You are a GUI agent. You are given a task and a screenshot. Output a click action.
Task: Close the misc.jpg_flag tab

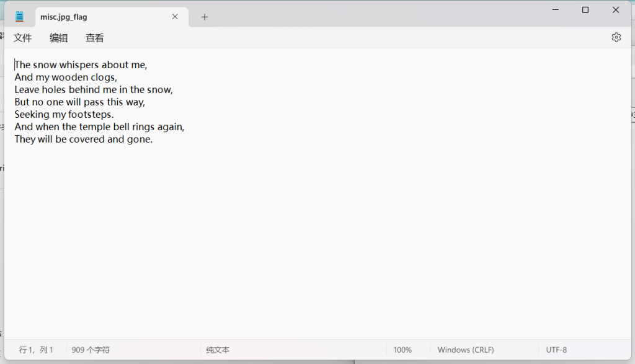click(x=175, y=17)
